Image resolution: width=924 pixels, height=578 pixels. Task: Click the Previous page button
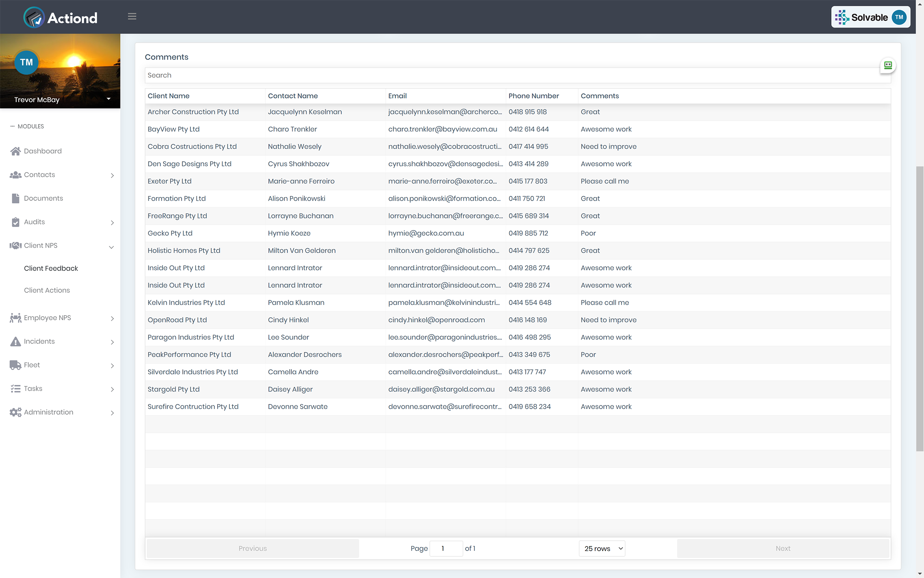[x=253, y=548]
